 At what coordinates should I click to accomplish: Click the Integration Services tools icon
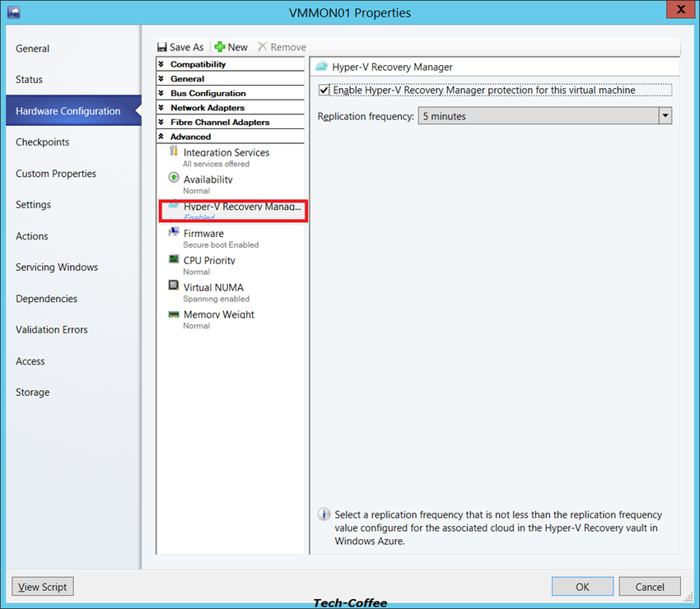click(174, 151)
